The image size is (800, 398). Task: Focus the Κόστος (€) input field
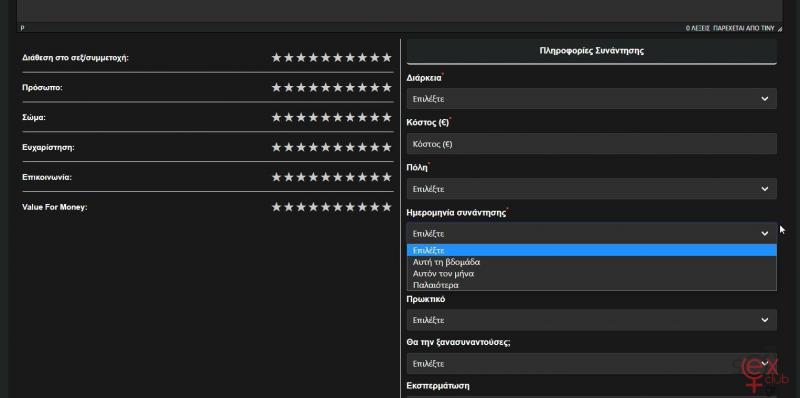(591, 144)
